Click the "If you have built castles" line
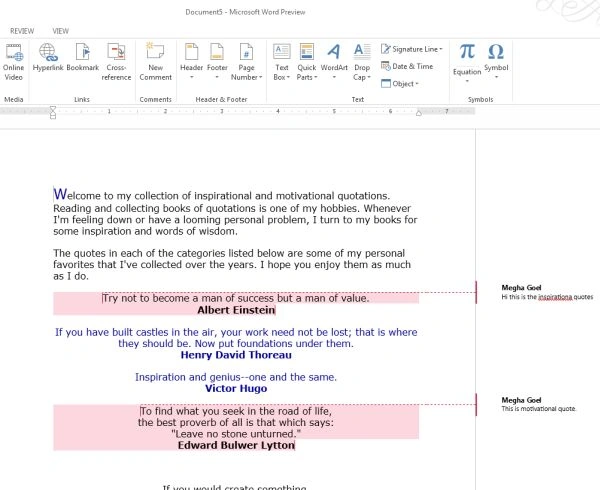The width and height of the screenshot is (600, 490). pyautogui.click(x=236, y=332)
